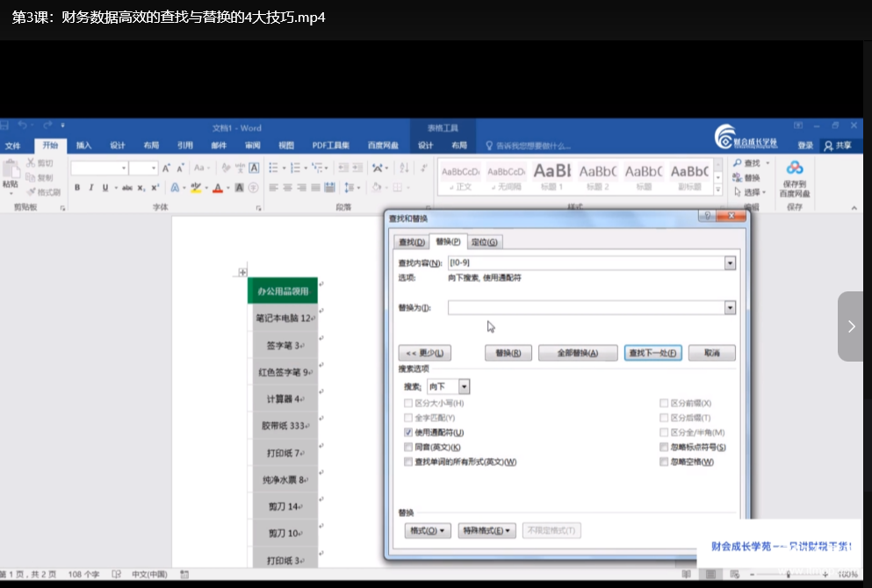Image resolution: width=872 pixels, height=588 pixels.
Task: Click the character shading icon
Action: [239, 188]
